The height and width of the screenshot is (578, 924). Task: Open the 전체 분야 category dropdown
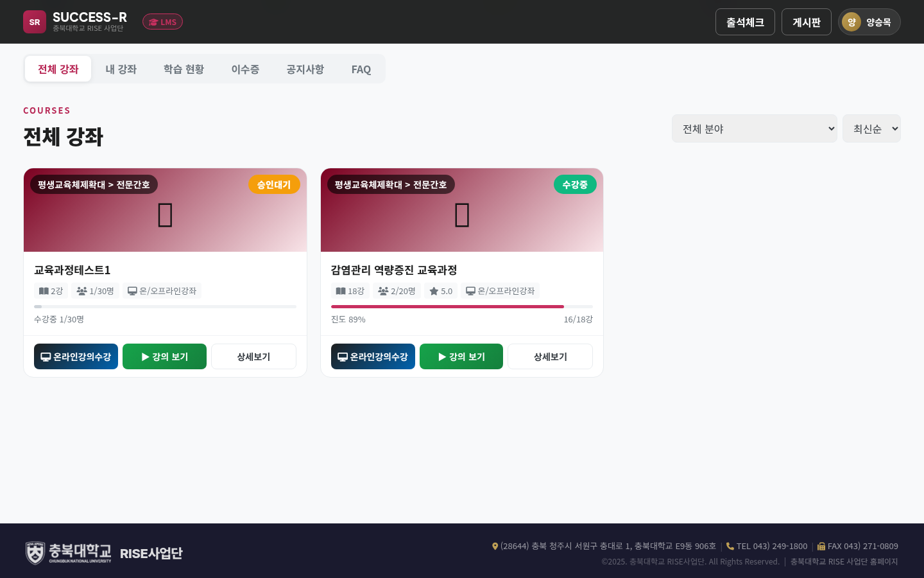click(755, 128)
